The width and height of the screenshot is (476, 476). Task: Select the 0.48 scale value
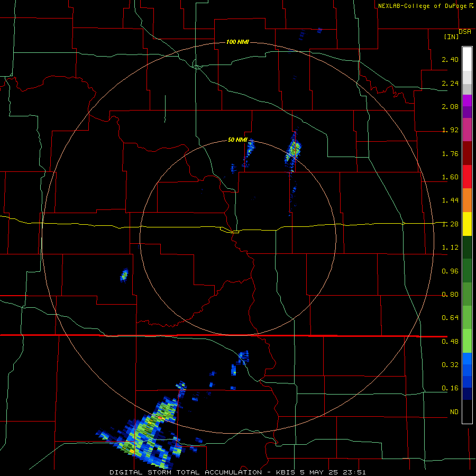point(450,342)
